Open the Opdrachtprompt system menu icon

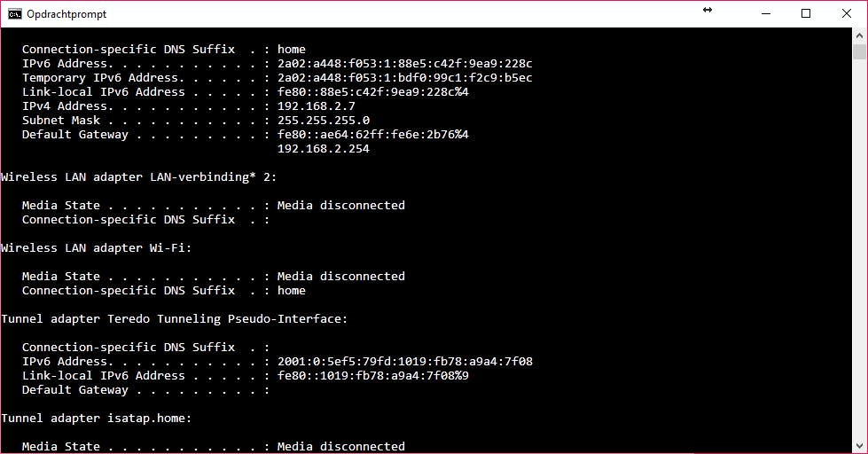(14, 14)
